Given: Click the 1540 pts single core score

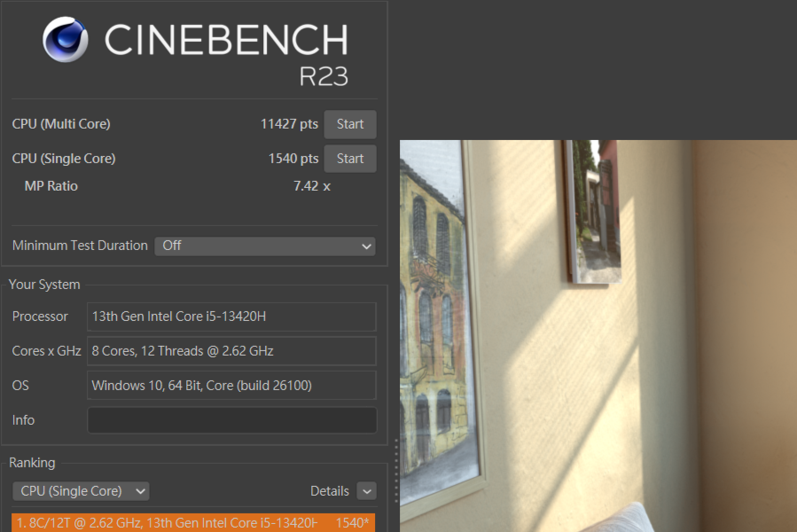Looking at the screenshot, I should tap(293, 159).
